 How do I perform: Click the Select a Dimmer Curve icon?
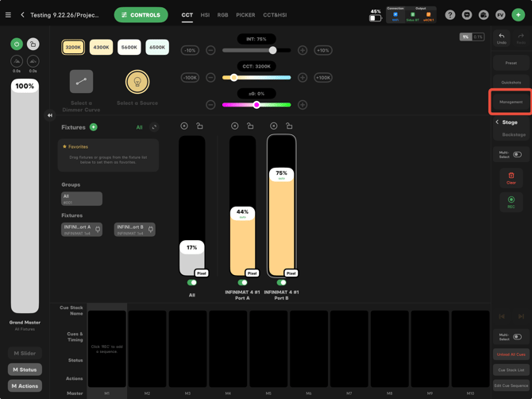click(82, 82)
